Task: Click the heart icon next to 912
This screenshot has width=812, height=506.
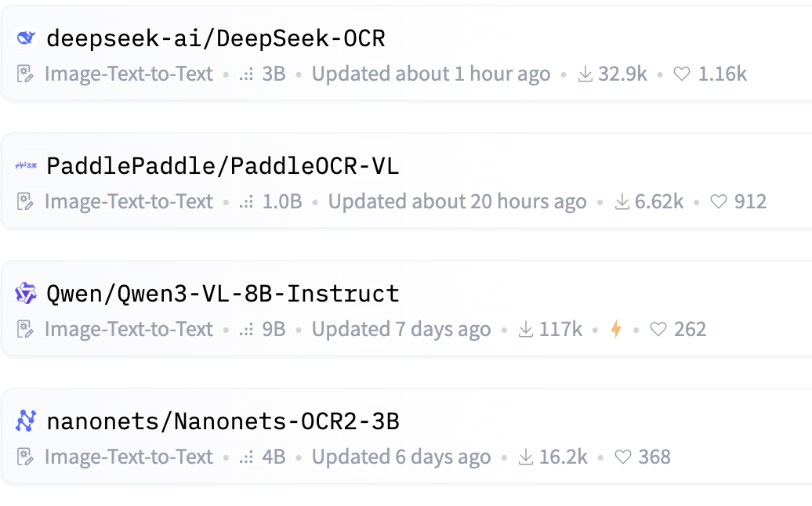Action: click(718, 202)
